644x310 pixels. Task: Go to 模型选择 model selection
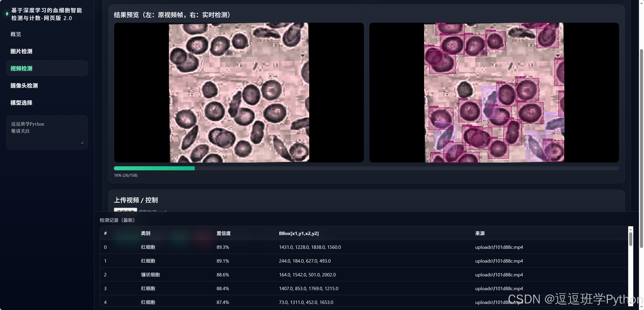point(21,103)
